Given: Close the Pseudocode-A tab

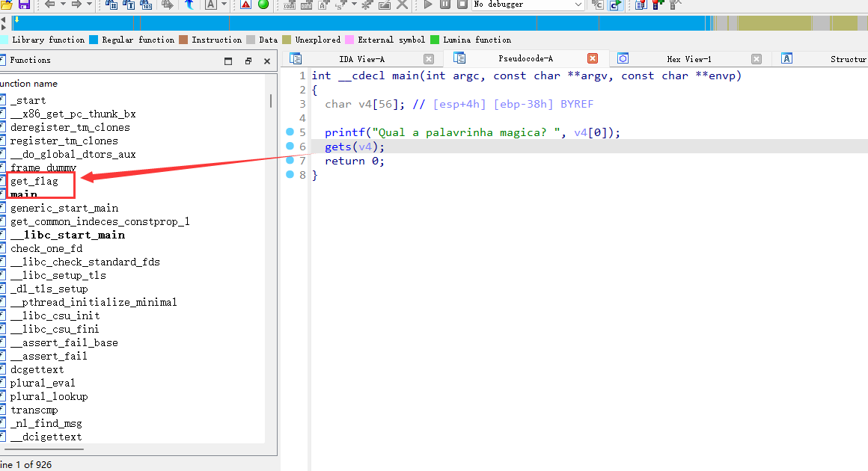Looking at the screenshot, I should click(x=593, y=58).
